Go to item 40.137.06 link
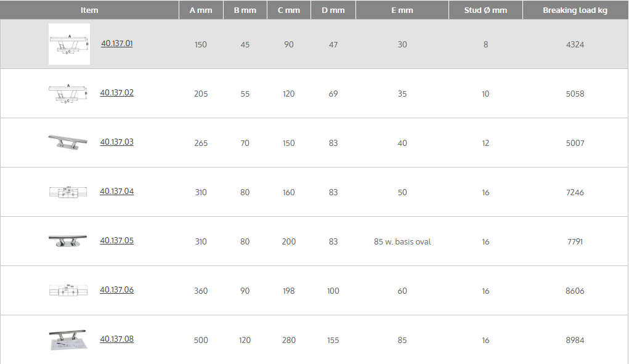629x364 pixels. [117, 290]
